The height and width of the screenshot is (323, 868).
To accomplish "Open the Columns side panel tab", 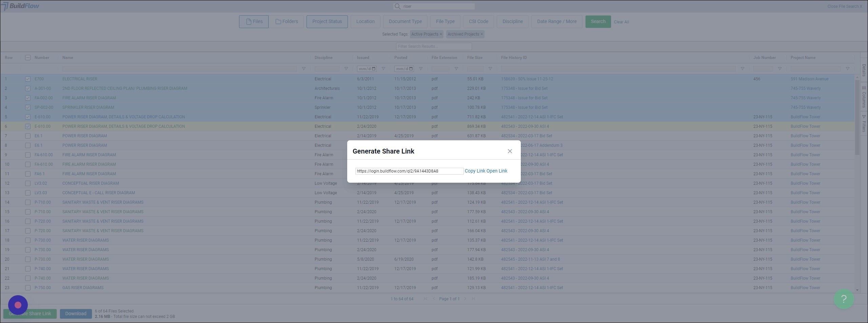I will 864,97.
